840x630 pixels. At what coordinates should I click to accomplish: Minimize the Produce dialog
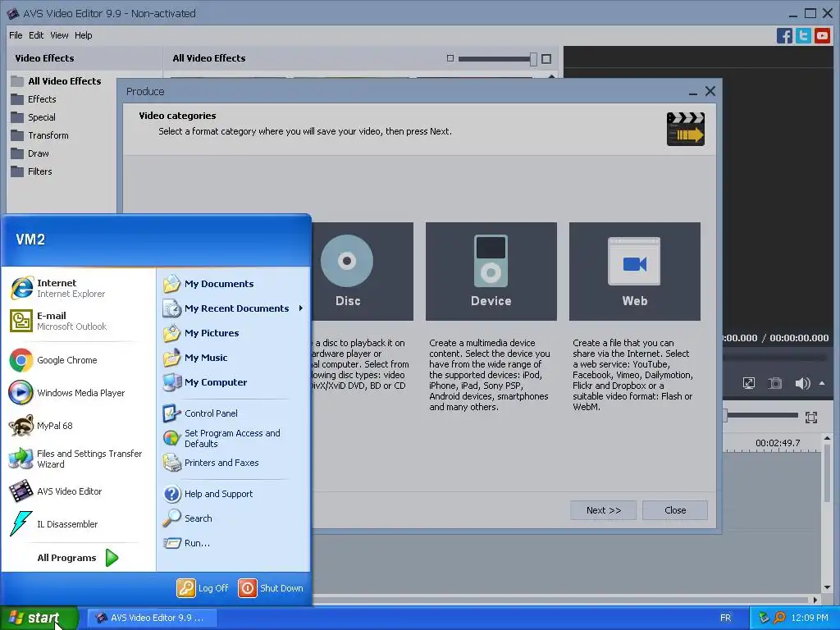[692, 92]
